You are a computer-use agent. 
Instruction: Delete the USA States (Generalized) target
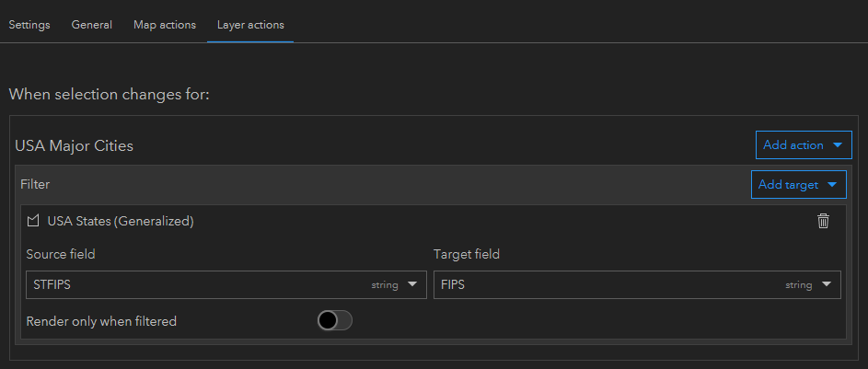tap(823, 221)
